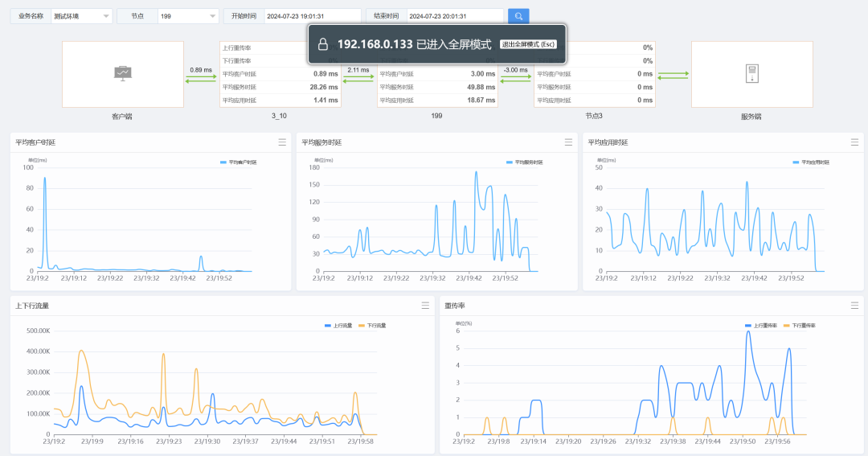Toggle 平均客户时延 legend series
The image size is (868, 456).
click(239, 162)
